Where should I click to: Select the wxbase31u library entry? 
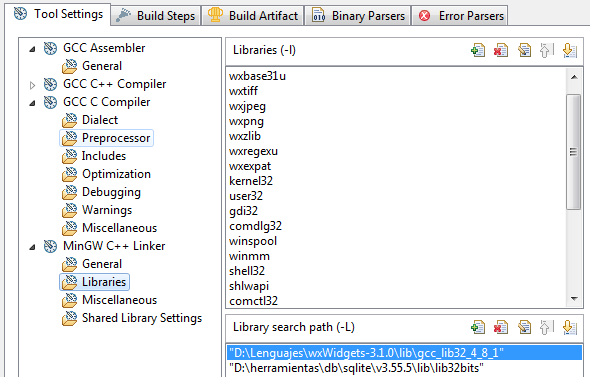coord(257,76)
